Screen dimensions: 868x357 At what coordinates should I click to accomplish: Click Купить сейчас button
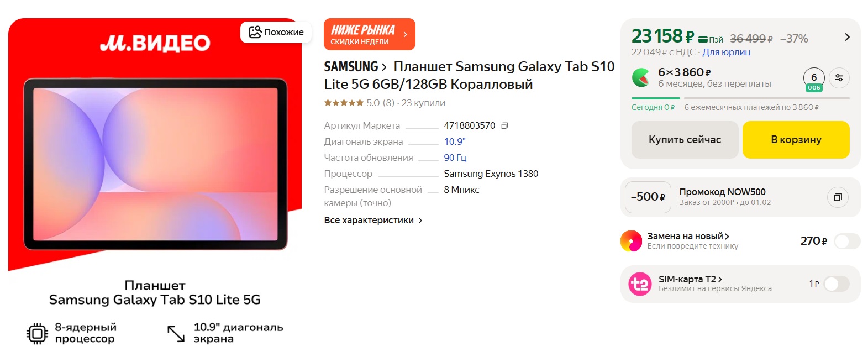(x=685, y=140)
